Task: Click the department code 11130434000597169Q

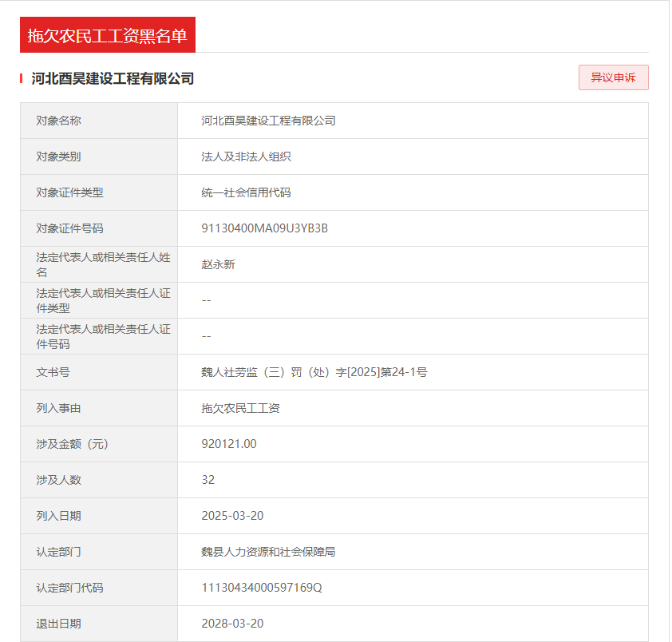Action: (x=262, y=588)
